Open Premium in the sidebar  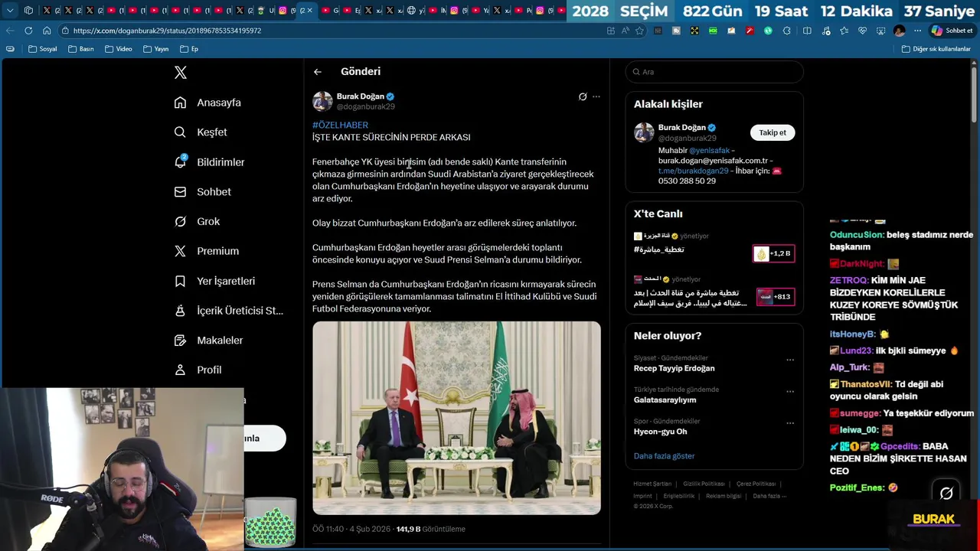point(207,251)
